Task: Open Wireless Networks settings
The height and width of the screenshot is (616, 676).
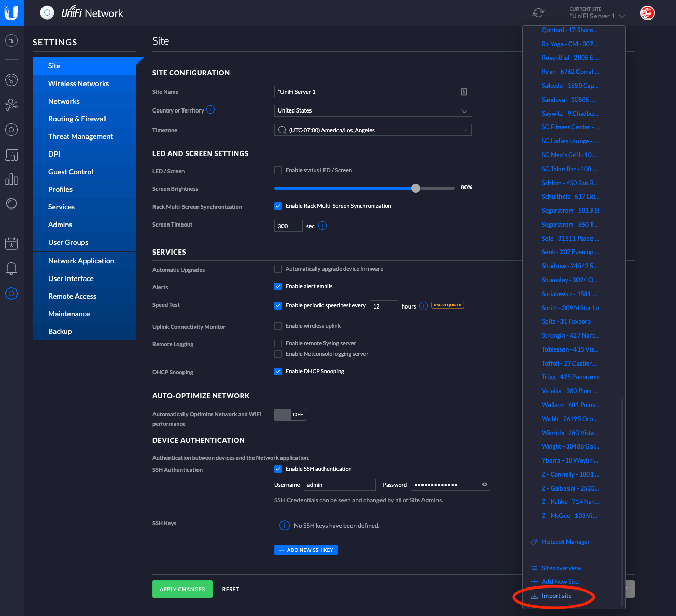Action: pos(78,83)
